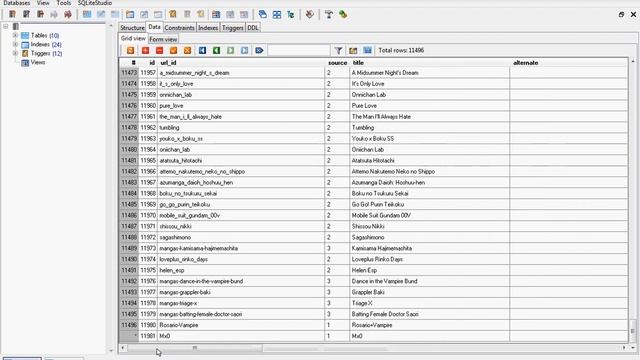The height and width of the screenshot is (360, 640).
Task: Click the horizontal scrollbar right arrow
Action: coord(624,348)
